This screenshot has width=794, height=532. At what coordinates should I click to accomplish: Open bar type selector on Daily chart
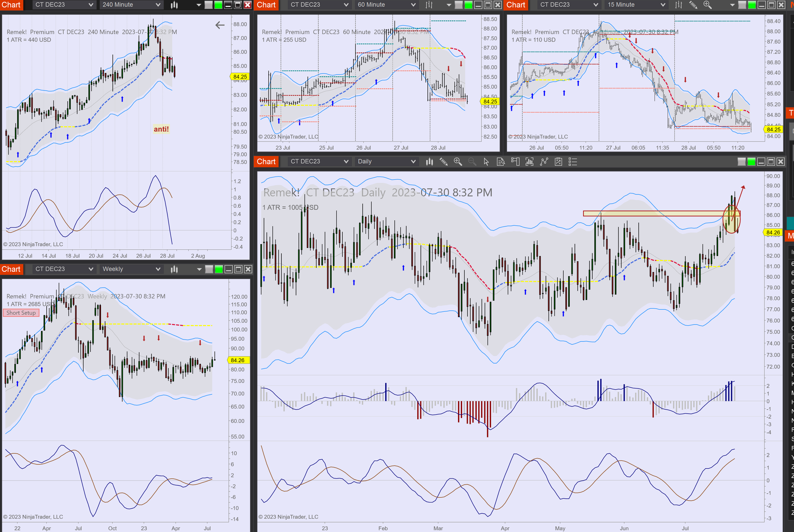[x=429, y=162]
